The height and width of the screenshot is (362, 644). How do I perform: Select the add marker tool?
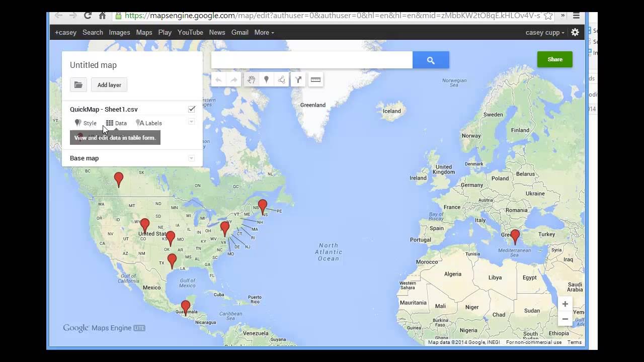(266, 79)
